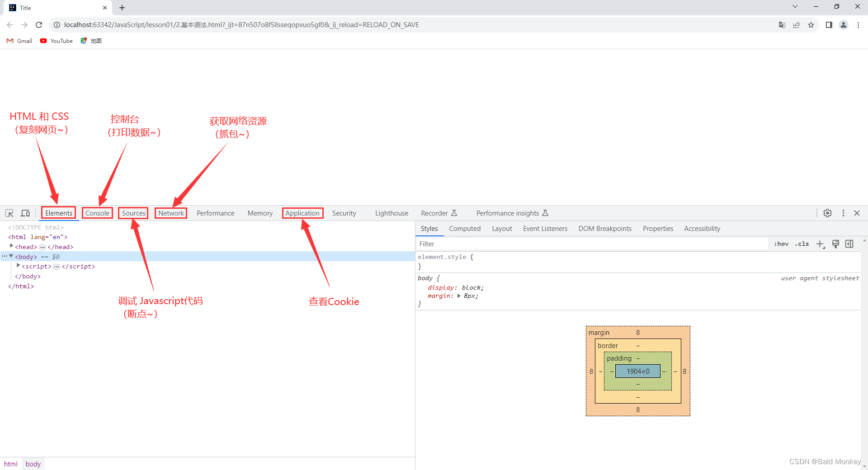
Task: Switch to Memory tab
Action: point(260,213)
